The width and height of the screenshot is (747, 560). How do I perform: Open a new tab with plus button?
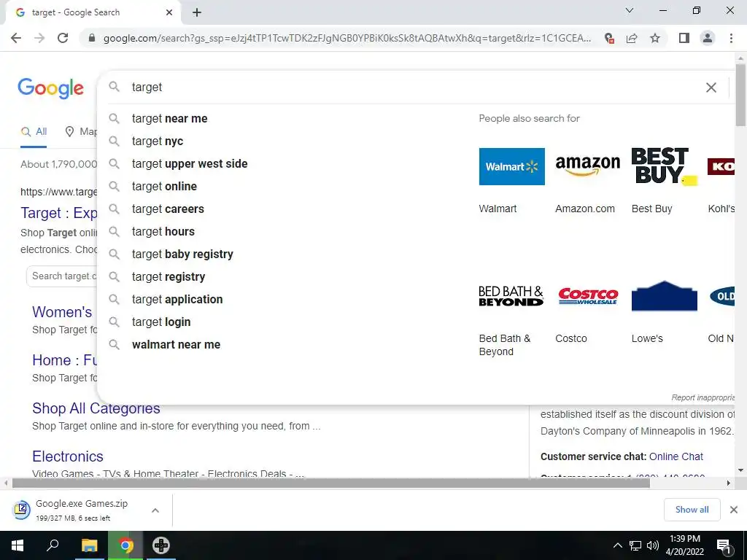pos(197,12)
